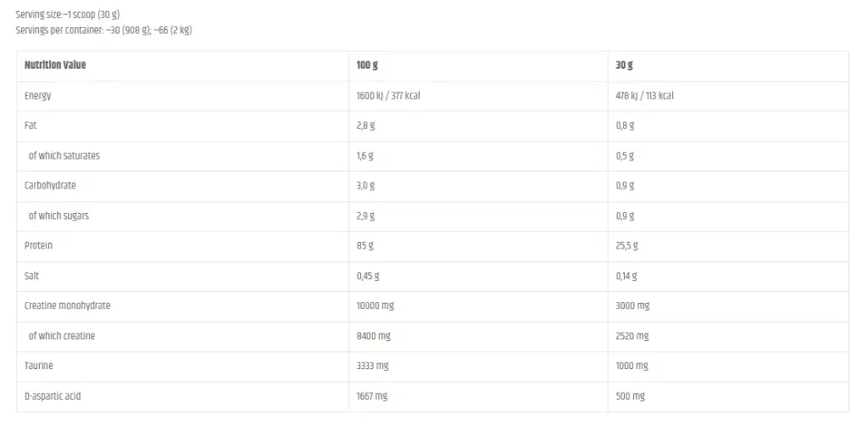Click the "10000 mg" creatine monohydrate value
868x437 pixels.
point(376,305)
